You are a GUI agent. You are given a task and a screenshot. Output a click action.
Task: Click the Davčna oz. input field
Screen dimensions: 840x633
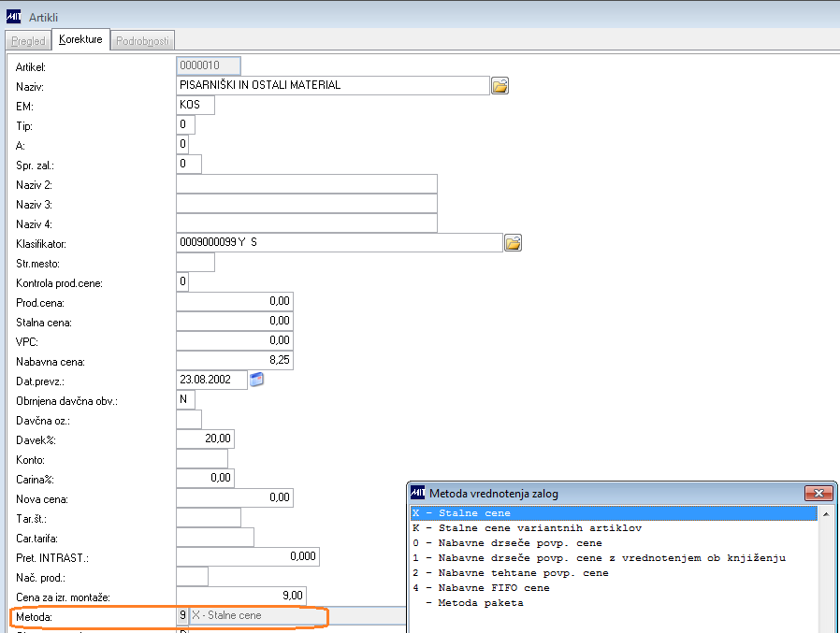coord(189,419)
